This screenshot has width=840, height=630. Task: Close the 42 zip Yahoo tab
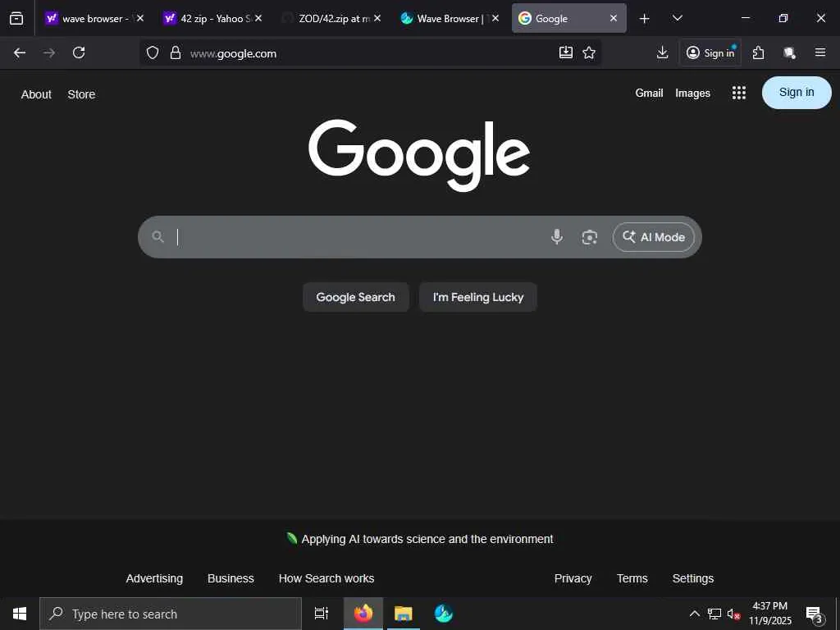pyautogui.click(x=258, y=18)
